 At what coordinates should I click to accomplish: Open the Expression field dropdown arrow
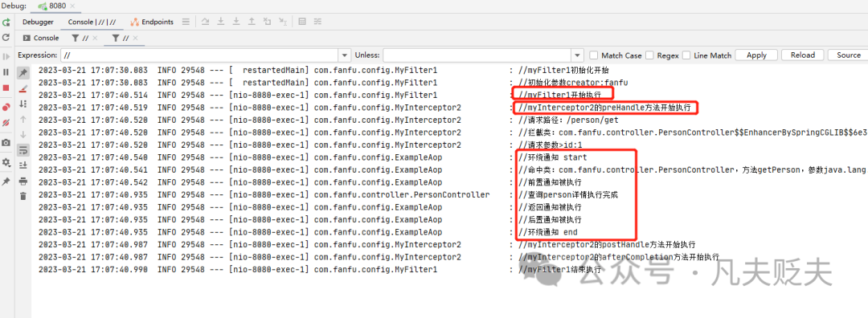345,55
